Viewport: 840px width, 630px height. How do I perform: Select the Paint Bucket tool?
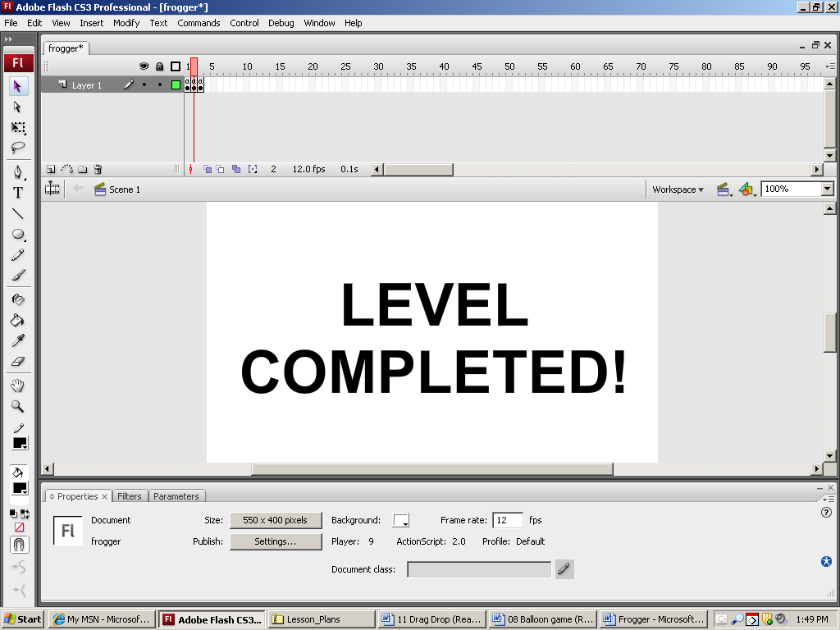tap(18, 321)
